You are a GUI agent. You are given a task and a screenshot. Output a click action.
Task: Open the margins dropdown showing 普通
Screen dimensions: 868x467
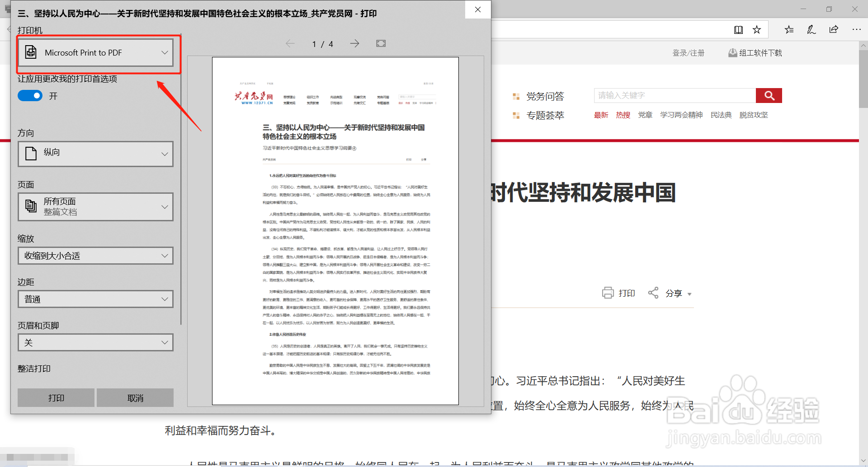(95, 299)
